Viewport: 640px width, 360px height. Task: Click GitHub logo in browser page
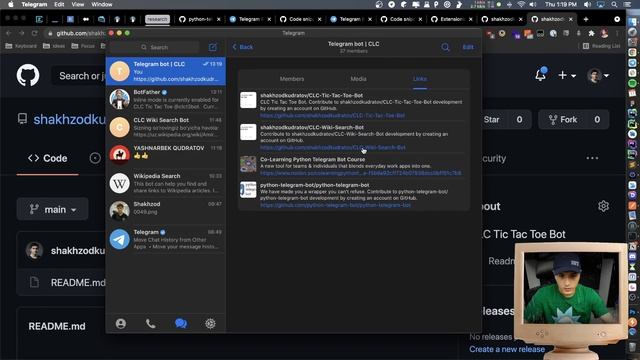[x=28, y=76]
